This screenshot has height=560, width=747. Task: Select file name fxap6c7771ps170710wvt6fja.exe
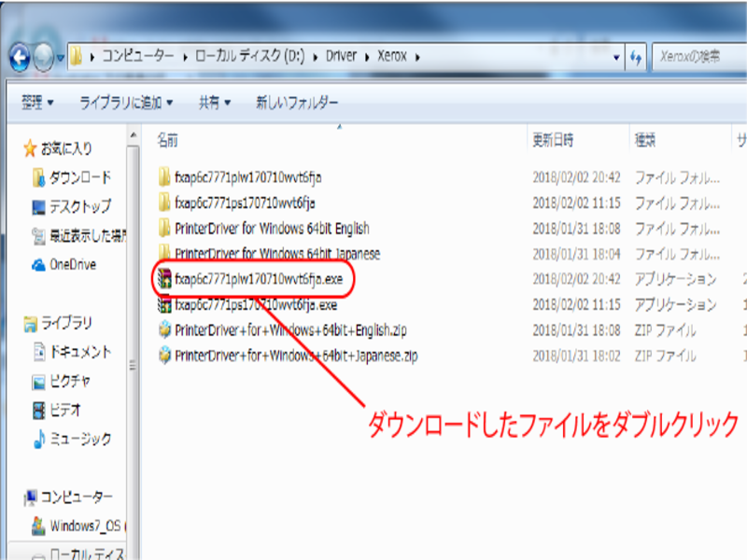[256, 305]
